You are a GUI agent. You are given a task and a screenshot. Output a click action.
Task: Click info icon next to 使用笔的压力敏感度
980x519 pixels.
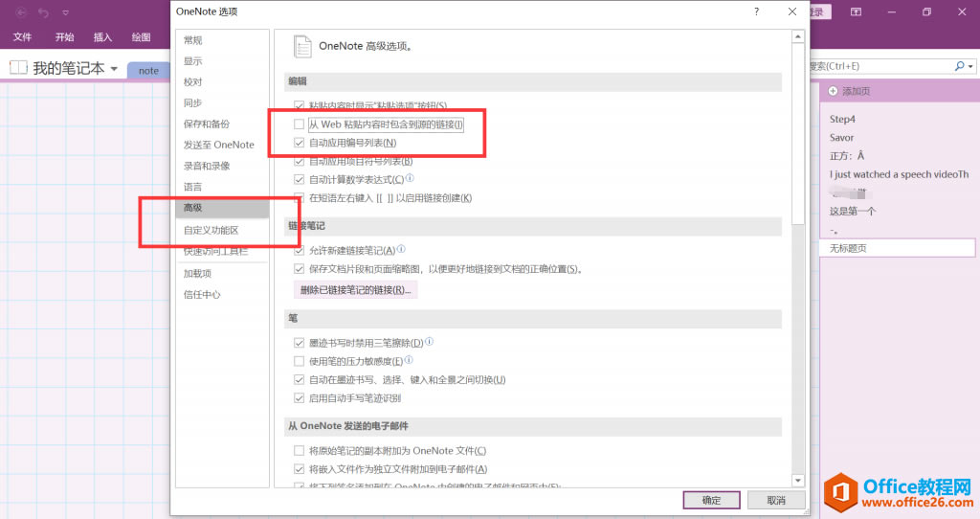coord(409,359)
